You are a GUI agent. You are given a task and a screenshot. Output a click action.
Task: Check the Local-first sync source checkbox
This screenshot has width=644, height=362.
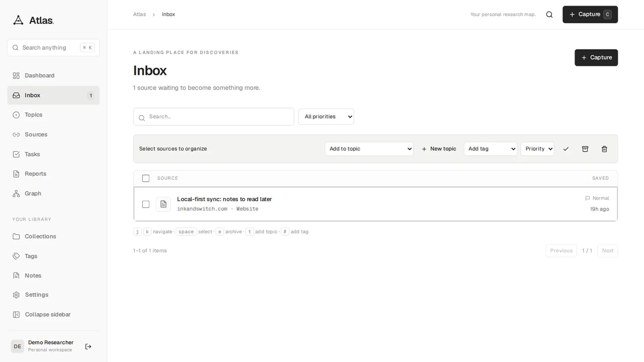pyautogui.click(x=146, y=204)
